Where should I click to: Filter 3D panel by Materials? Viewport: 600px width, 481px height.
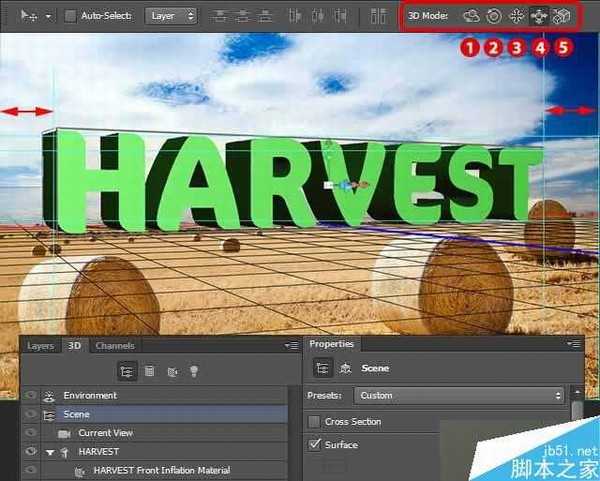[171, 370]
